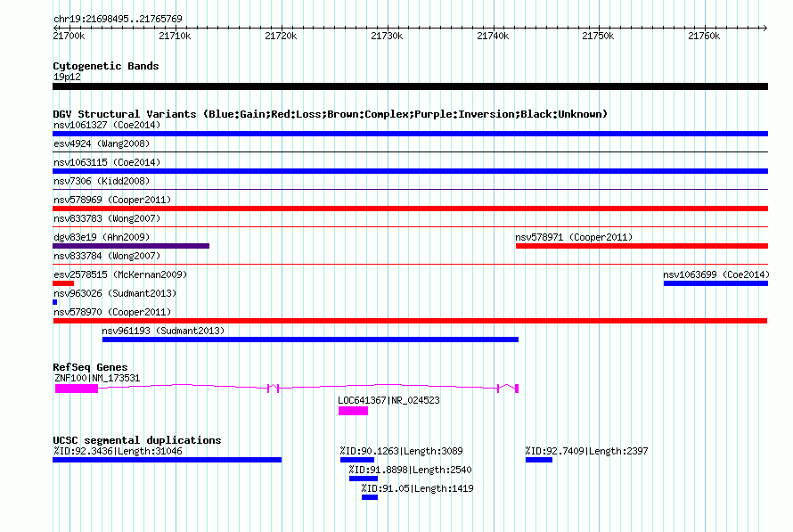
Task: Click the 21710k ruler tick label
Action: (175, 36)
